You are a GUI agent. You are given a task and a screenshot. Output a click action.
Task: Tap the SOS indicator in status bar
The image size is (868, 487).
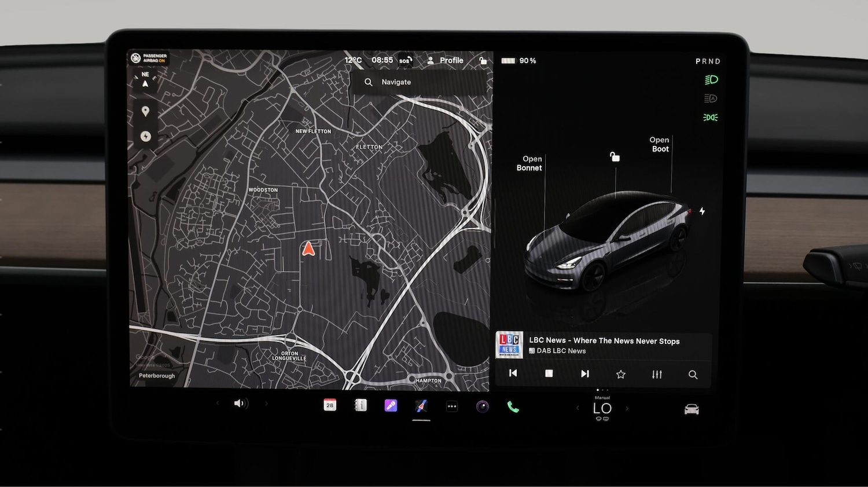point(404,60)
